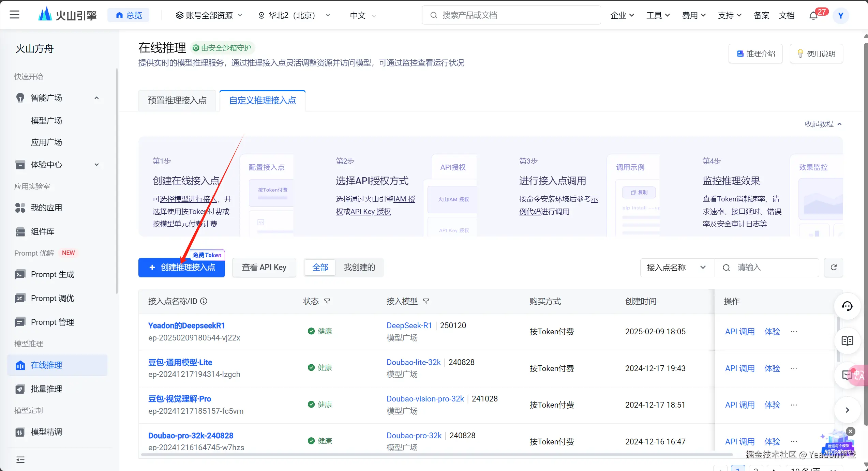Click the notification bell icon
Screen dimensions: 868x471
tap(813, 16)
